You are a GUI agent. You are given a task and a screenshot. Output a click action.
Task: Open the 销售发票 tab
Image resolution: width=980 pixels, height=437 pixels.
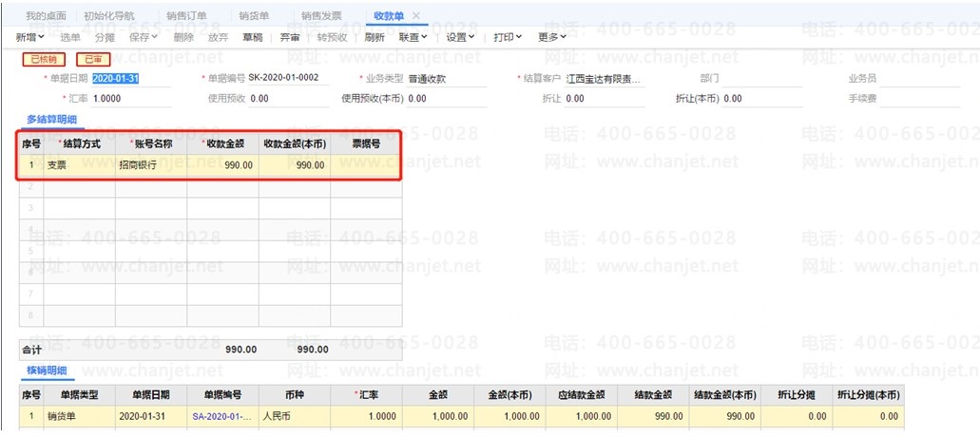pyautogui.click(x=321, y=15)
